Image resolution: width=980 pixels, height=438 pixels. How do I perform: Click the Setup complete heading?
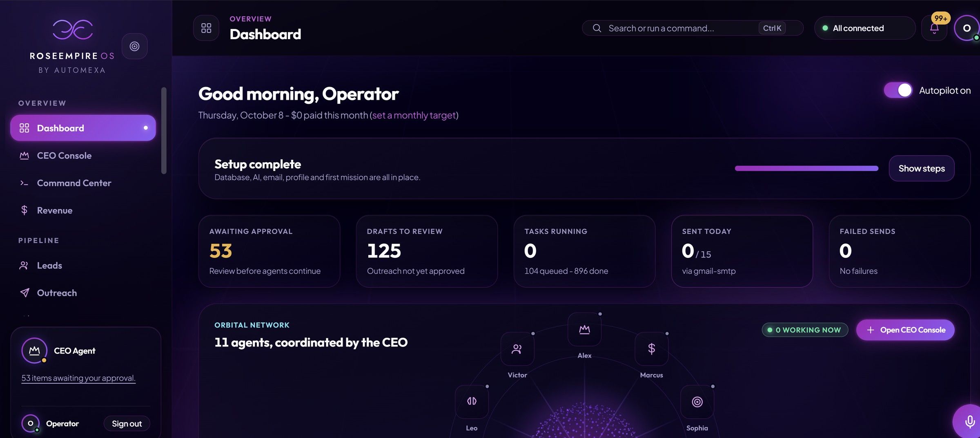point(258,164)
